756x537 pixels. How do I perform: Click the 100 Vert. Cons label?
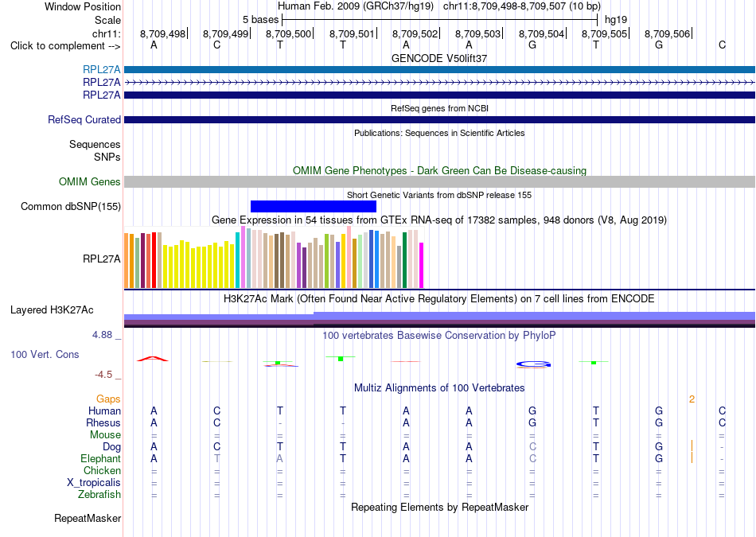click(45, 354)
